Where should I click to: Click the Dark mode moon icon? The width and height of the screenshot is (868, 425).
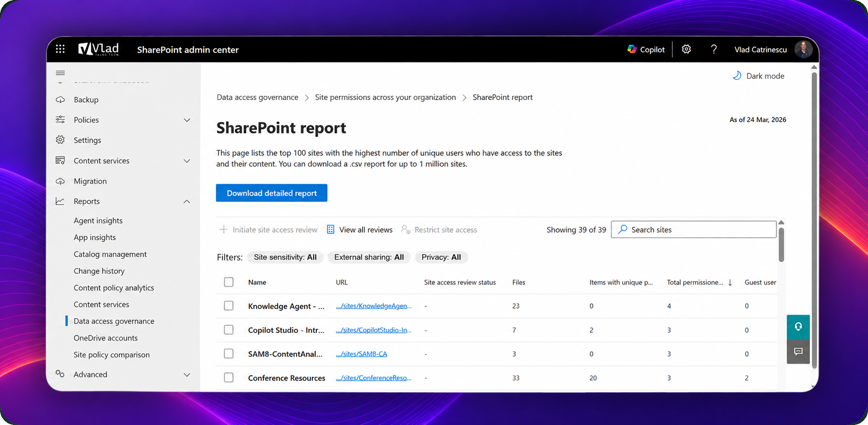click(737, 76)
